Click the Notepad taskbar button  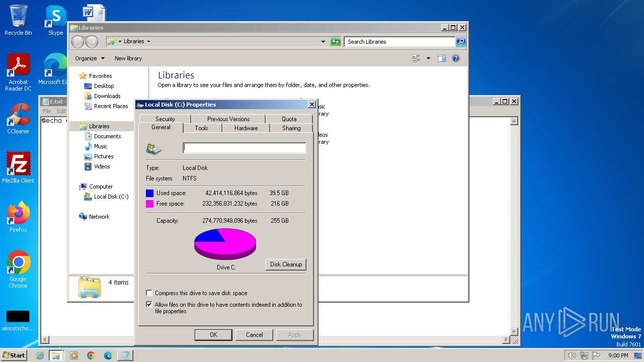pyautogui.click(x=125, y=355)
